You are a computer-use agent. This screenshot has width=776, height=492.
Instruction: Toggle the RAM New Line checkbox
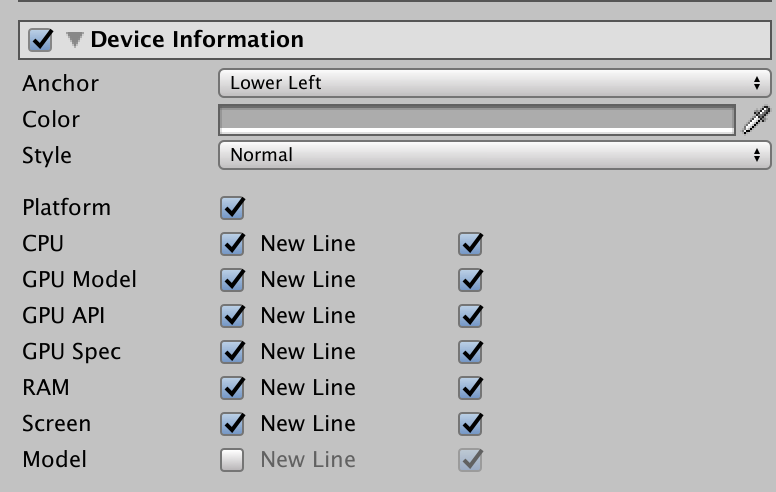(470, 388)
